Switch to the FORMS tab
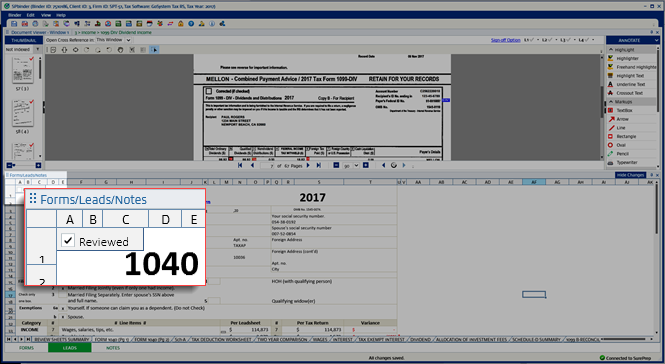665x364 pixels. (26, 348)
